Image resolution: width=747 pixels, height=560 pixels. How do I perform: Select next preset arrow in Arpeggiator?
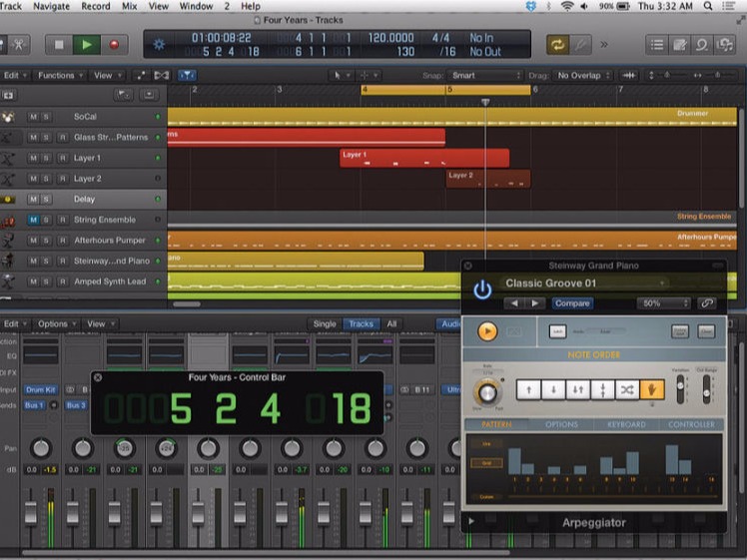pos(534,303)
